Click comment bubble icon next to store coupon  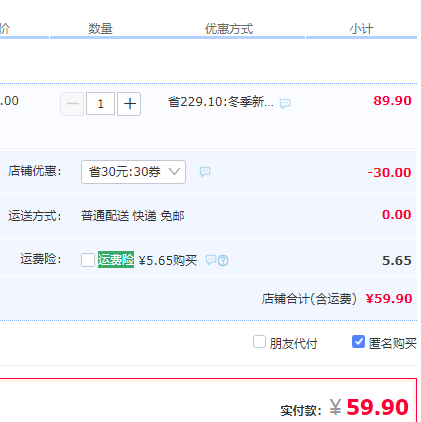(205, 172)
